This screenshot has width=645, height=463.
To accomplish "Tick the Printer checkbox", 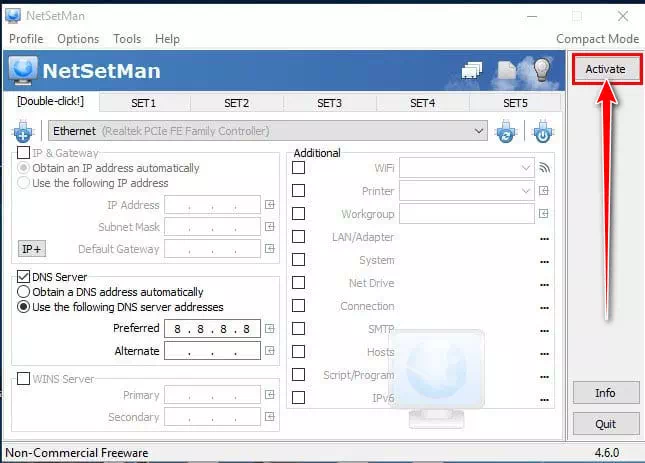I will [298, 190].
